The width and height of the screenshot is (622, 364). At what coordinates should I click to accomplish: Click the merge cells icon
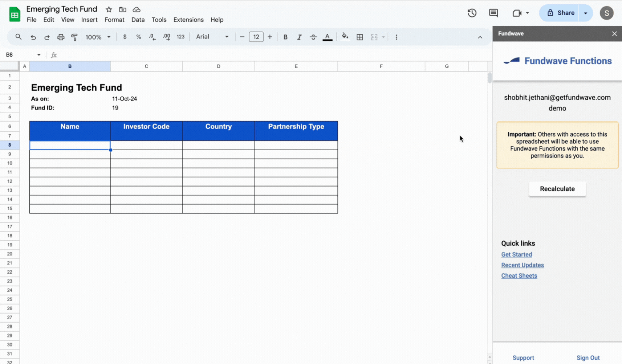[374, 37]
